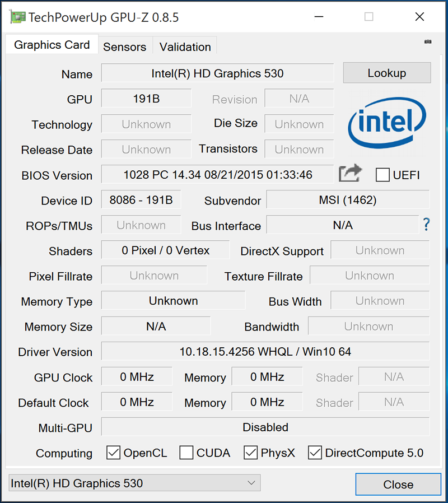Close window with title bar X
448x503 pixels.
click(x=419, y=17)
